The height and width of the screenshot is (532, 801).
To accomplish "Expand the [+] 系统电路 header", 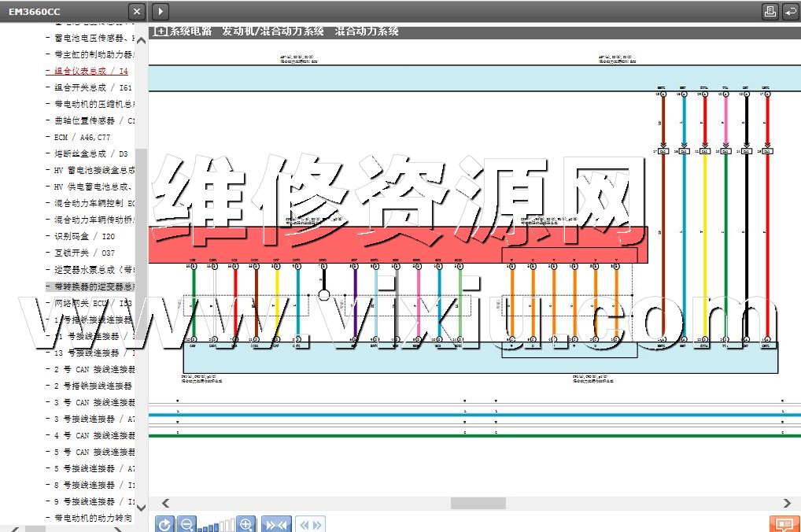I will [x=161, y=31].
